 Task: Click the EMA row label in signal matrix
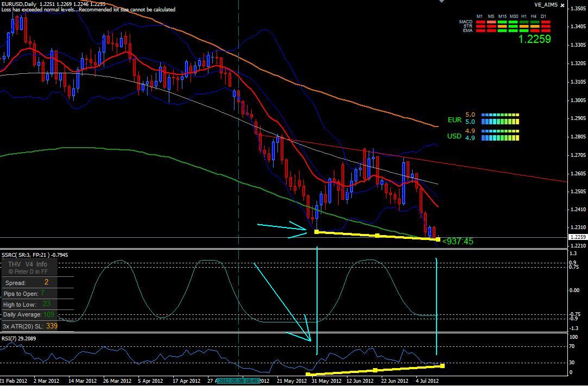[x=467, y=30]
